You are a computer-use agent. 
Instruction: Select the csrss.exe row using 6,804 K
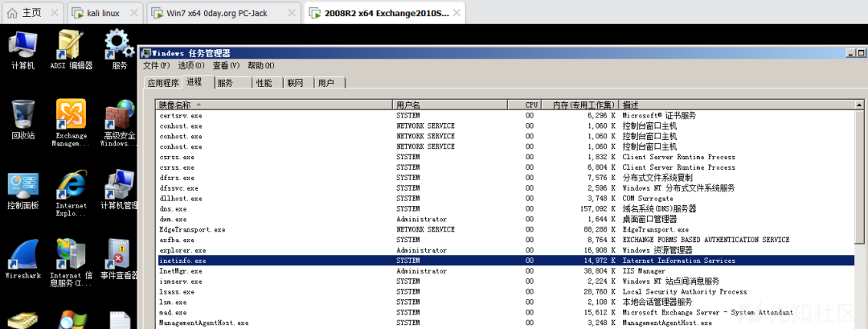(x=506, y=167)
